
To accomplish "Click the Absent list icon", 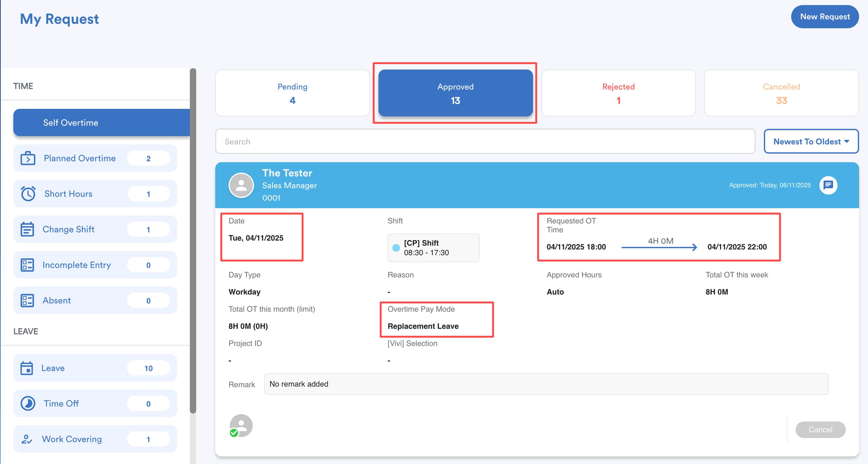I will coord(27,300).
